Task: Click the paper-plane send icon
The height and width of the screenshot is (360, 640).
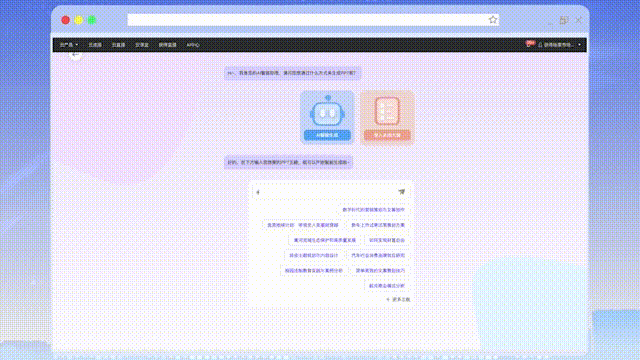Action: click(402, 192)
